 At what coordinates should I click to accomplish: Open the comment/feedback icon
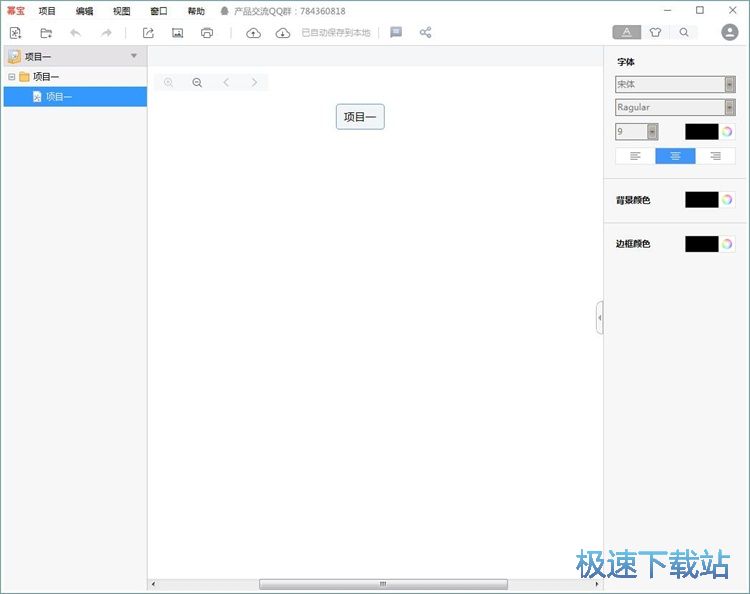pyautogui.click(x=396, y=32)
